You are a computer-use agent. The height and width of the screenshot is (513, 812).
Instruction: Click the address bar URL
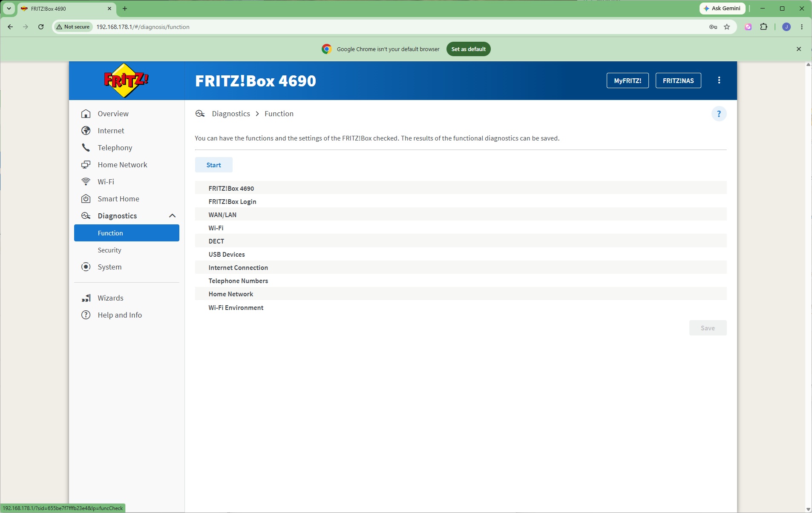(143, 27)
